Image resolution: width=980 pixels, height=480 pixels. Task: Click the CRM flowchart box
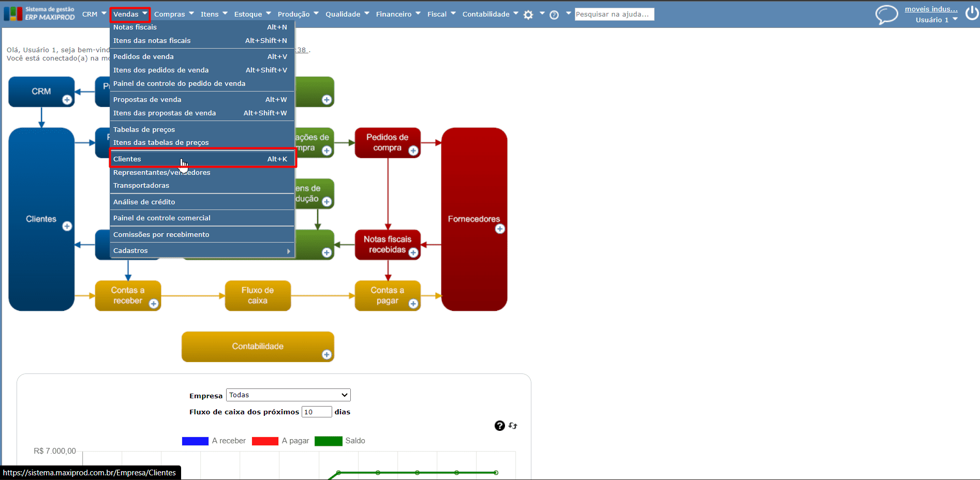(x=41, y=92)
